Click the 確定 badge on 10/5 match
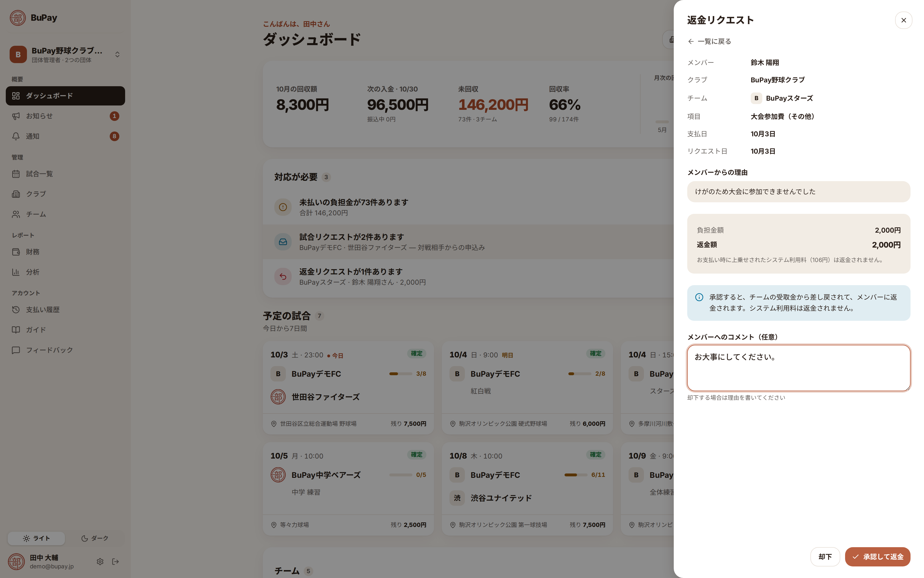 pyautogui.click(x=417, y=454)
